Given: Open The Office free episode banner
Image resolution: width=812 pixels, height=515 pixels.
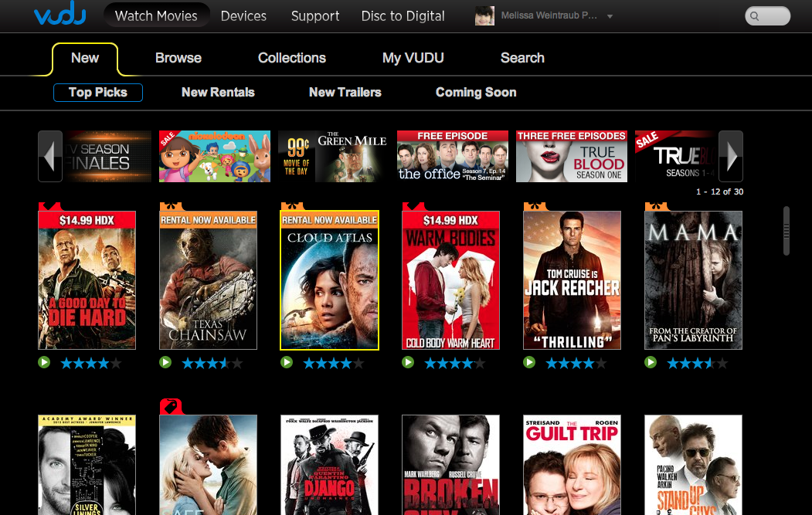Looking at the screenshot, I should (x=453, y=156).
